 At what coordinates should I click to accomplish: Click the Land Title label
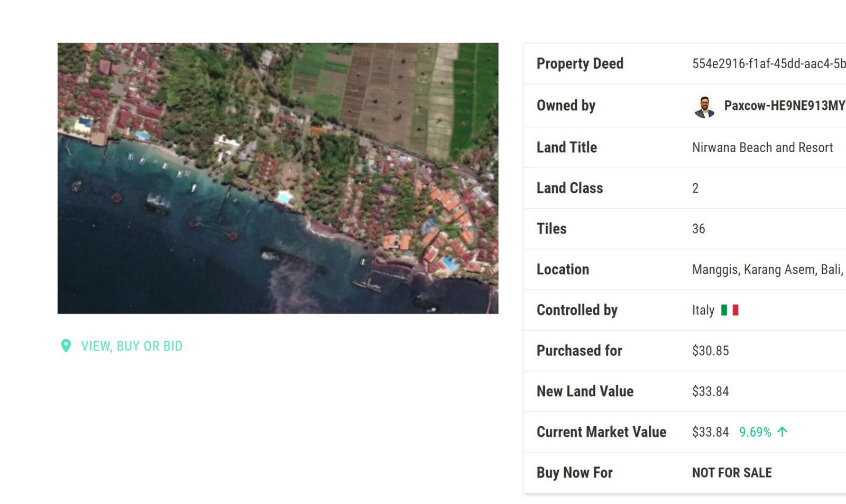click(567, 147)
